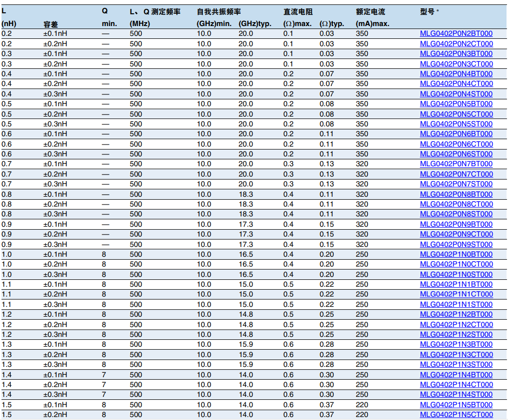
Task: Open the MLG0402P0N9CT000 link
Action: pyautogui.click(x=456, y=234)
